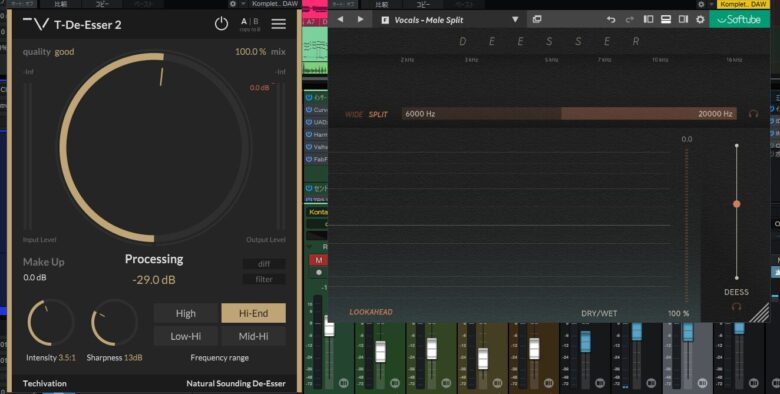Click DRY/WET 100 % value in Softube
Screen dimensions: 780x394
679,313
